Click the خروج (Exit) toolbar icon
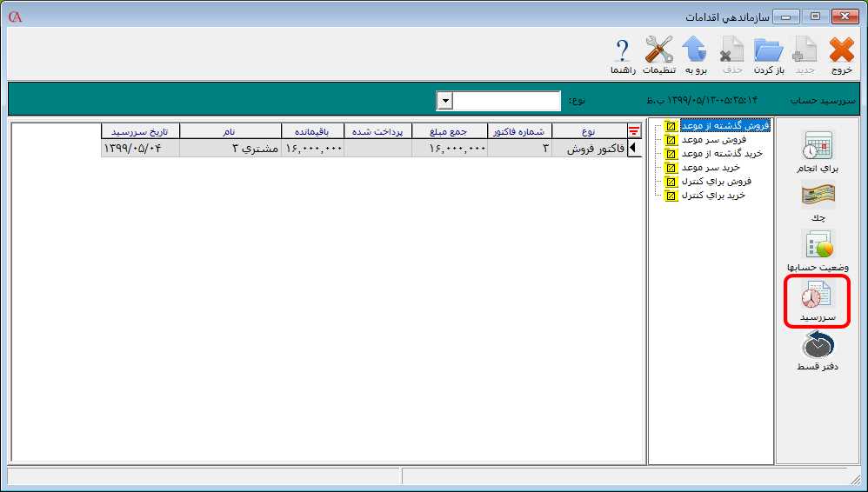 coord(841,55)
